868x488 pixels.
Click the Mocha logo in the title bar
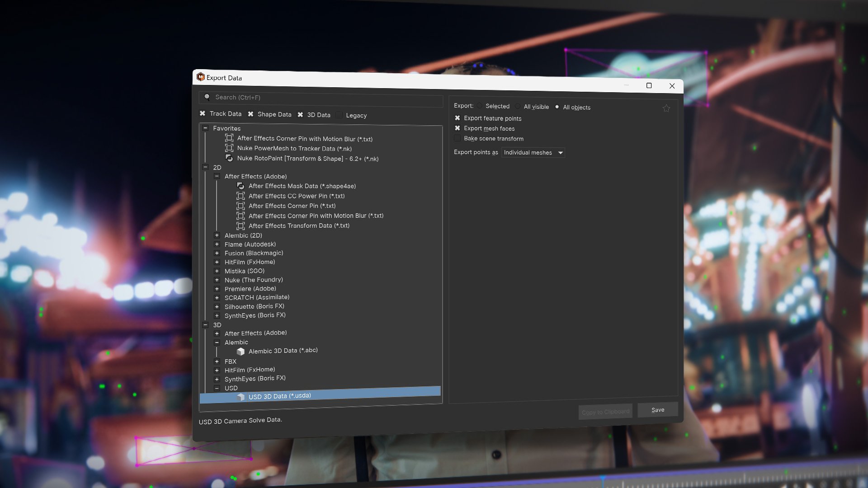pos(200,77)
